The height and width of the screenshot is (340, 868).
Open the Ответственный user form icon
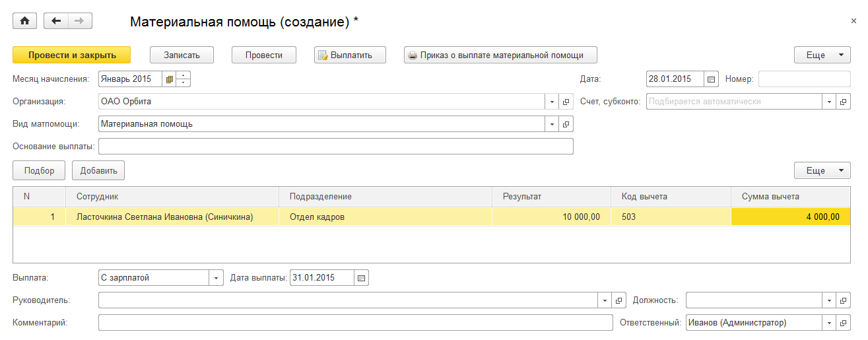tap(843, 322)
